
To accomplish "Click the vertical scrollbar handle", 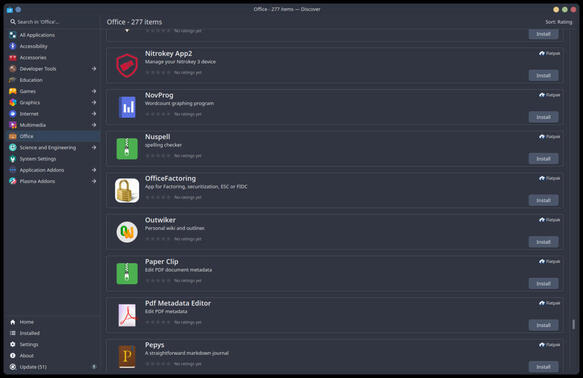I will (573, 324).
